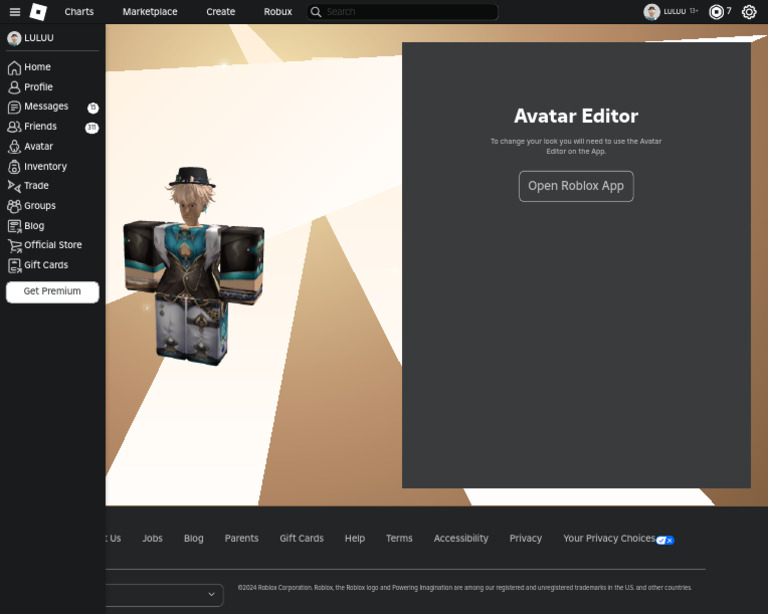Click the Profile label in sidebar

click(x=38, y=87)
